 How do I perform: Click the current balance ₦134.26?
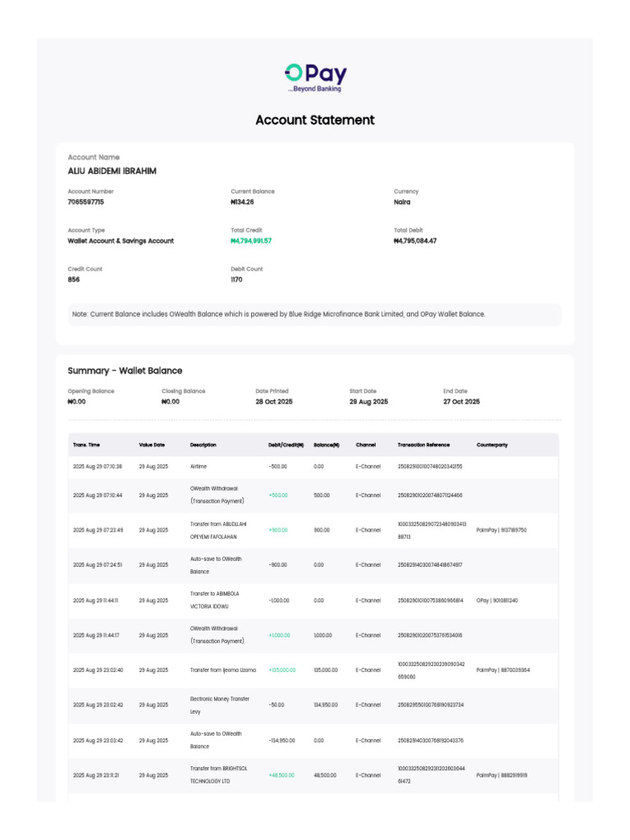point(242,202)
